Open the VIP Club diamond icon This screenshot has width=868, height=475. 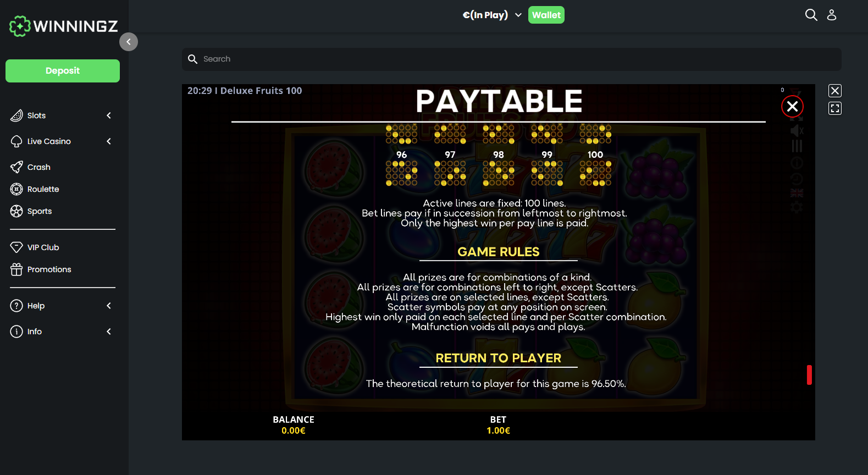16,247
